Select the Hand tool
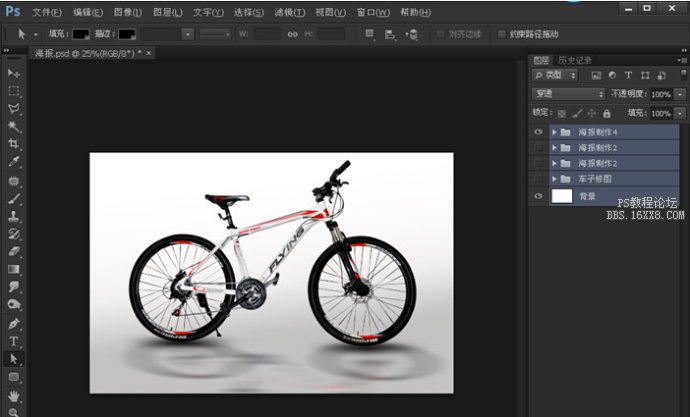The width and height of the screenshot is (690, 417). (14, 396)
